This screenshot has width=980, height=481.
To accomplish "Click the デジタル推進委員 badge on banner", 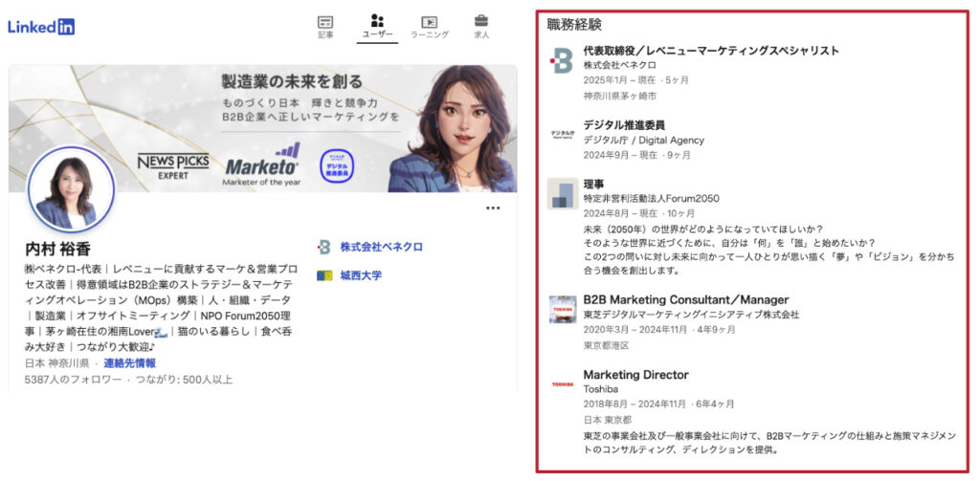I will pos(338,165).
